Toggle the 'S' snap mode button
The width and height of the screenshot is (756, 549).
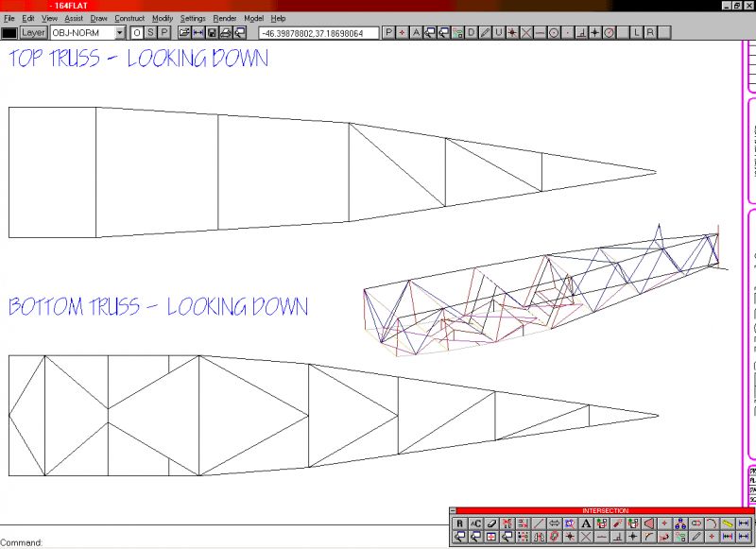pos(150,33)
